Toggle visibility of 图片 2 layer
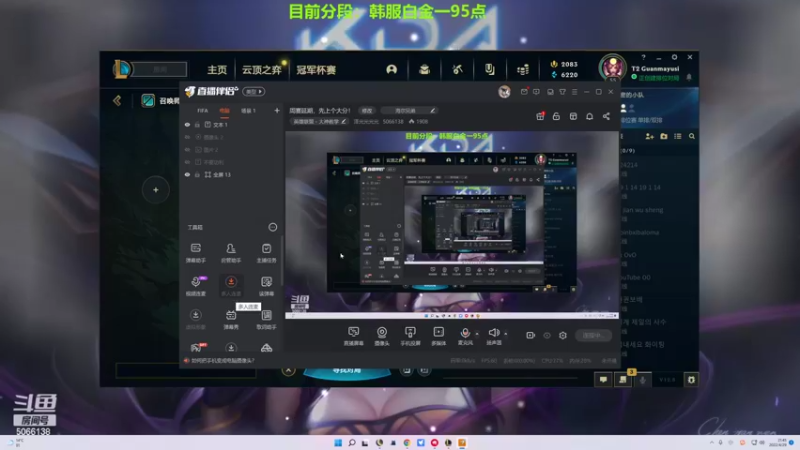800x450 pixels. (x=187, y=149)
